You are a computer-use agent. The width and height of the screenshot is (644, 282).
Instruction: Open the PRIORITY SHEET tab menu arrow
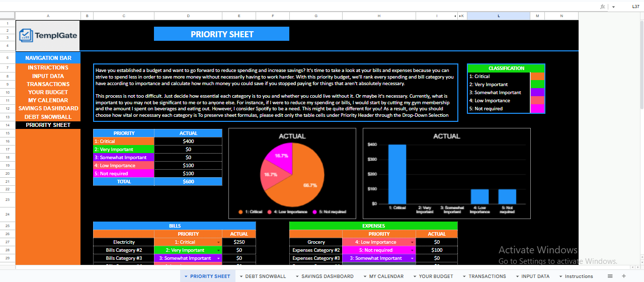coord(186,276)
